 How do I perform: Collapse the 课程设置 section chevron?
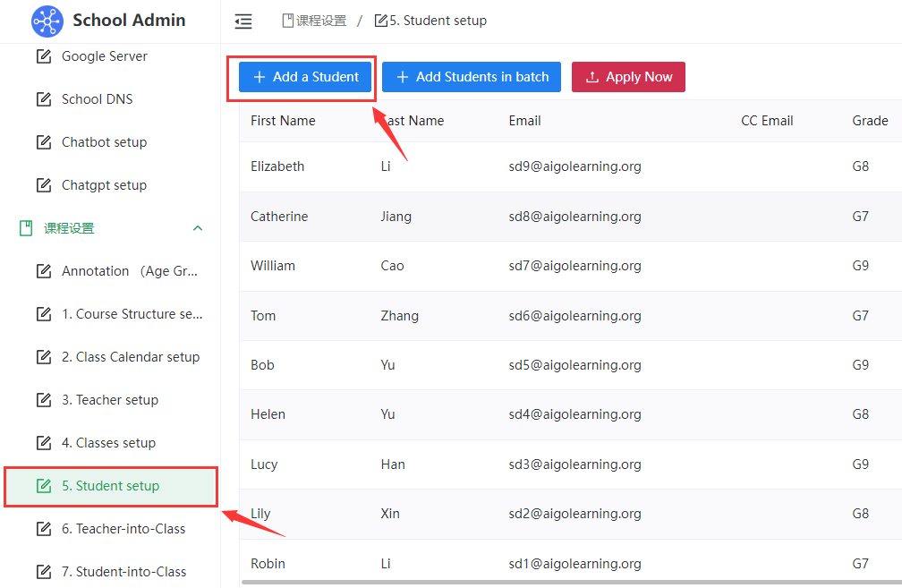click(x=198, y=228)
